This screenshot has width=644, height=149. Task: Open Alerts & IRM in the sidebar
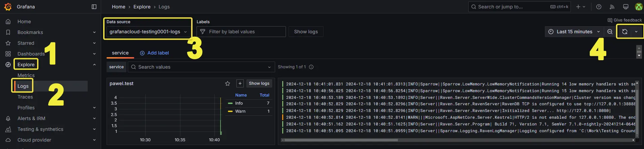(x=31, y=118)
